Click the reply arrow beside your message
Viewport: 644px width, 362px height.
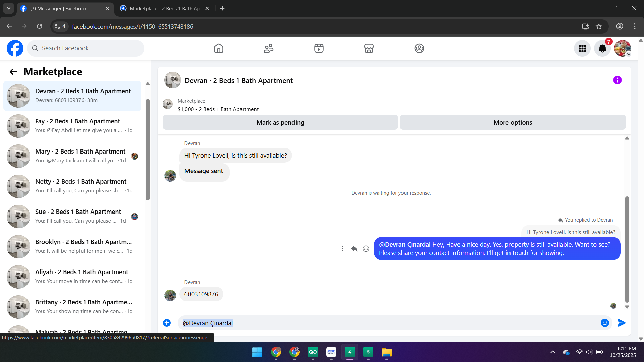pyautogui.click(x=354, y=249)
